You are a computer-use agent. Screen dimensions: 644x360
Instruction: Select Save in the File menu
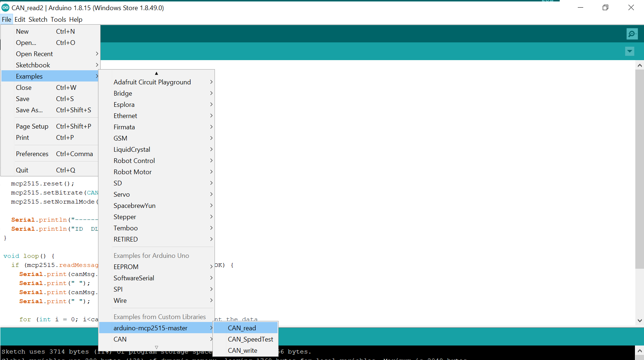[50, 99]
